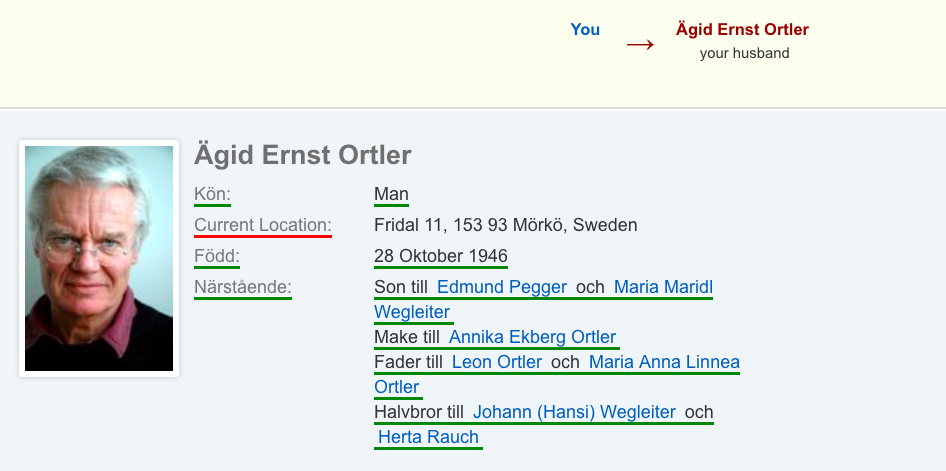Image resolution: width=946 pixels, height=471 pixels.
Task: Click the gray Ägid Ernst Ortler heading
Action: [302, 155]
